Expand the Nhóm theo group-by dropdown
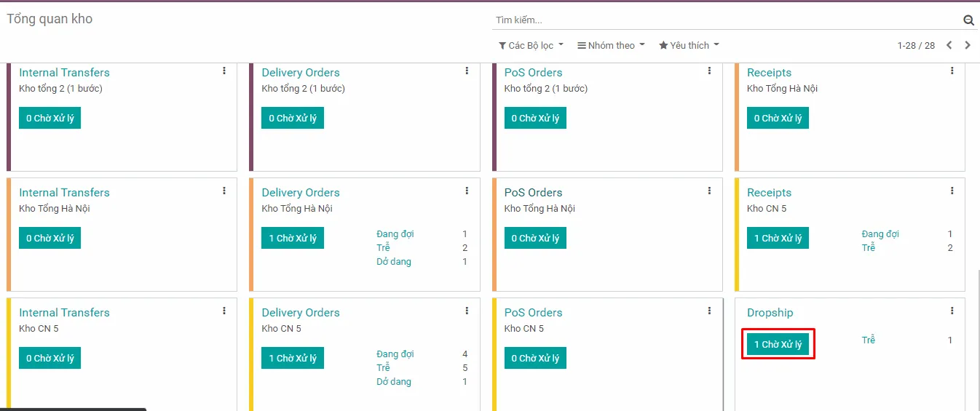980x411 pixels. [611, 45]
